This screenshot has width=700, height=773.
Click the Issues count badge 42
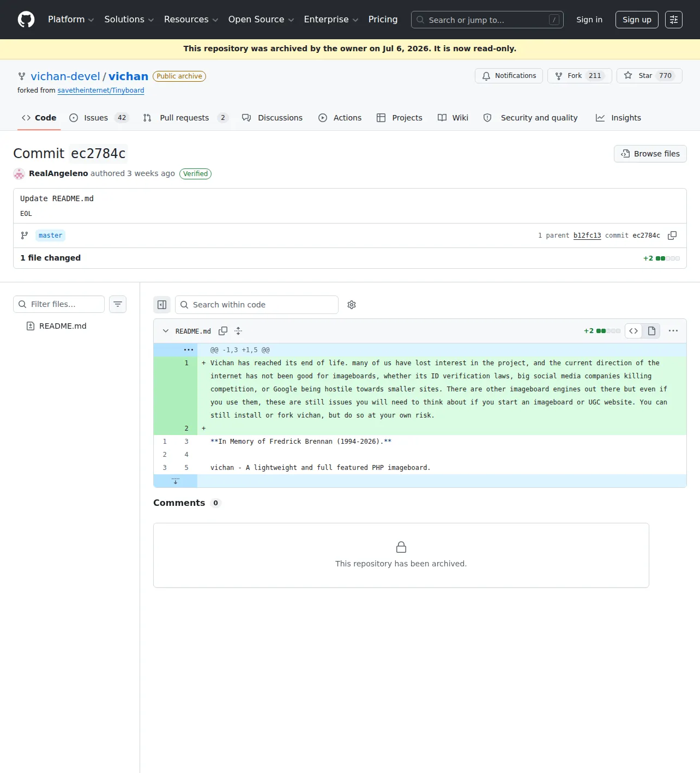[x=122, y=118]
